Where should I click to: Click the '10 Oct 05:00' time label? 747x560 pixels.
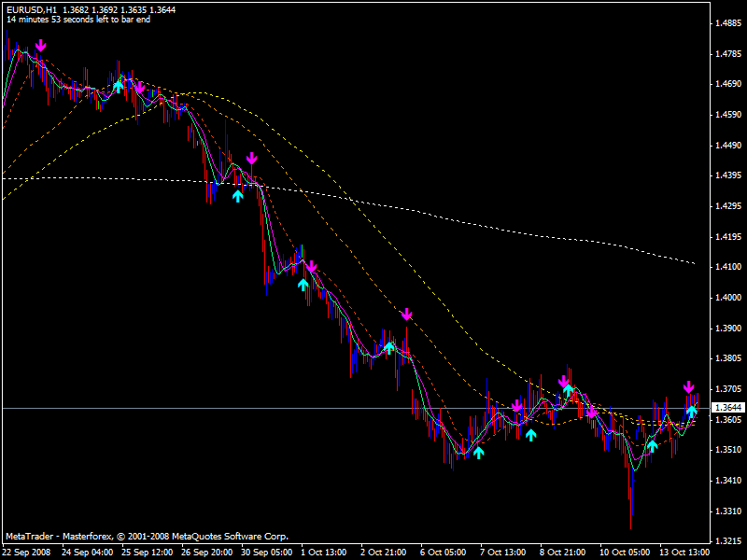point(625,553)
